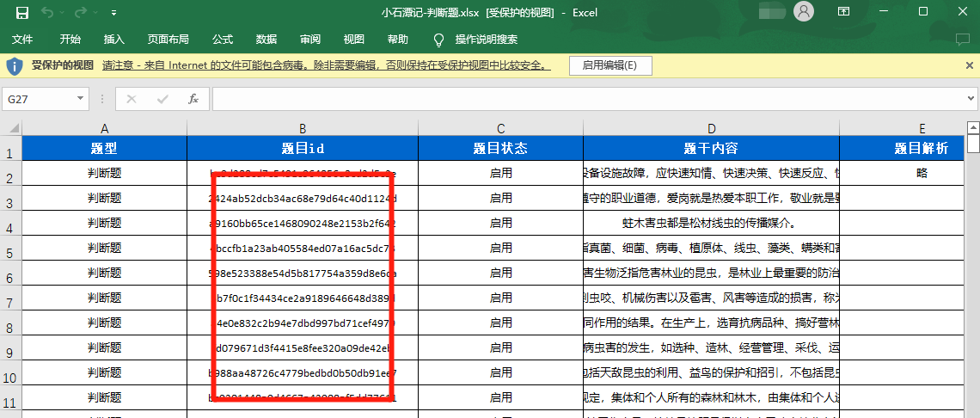Open the 数据 ribbon tab
The height and width of the screenshot is (418, 980).
(266, 40)
